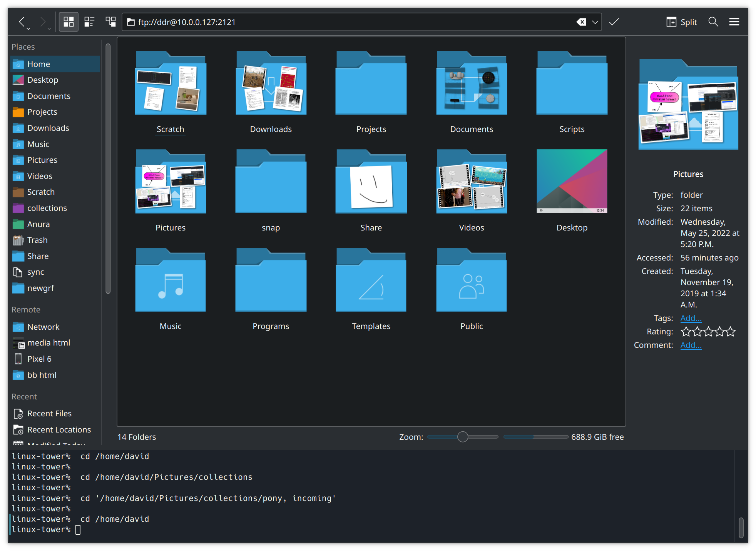Image resolution: width=756 pixels, height=551 pixels.
Task: Open Trash in Places panel
Action: 37,240
